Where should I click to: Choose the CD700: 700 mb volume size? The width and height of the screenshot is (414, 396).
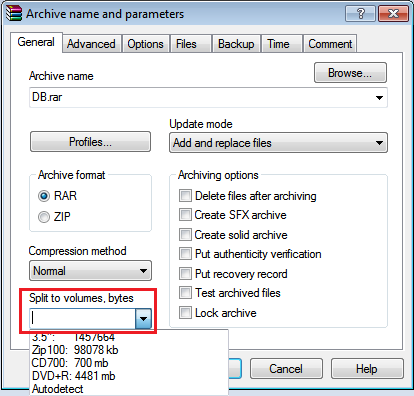(x=129, y=363)
